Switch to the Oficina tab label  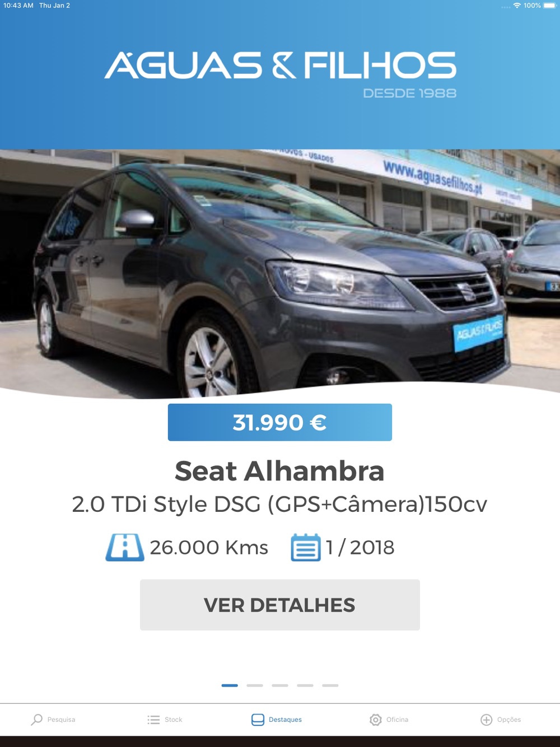(398, 720)
